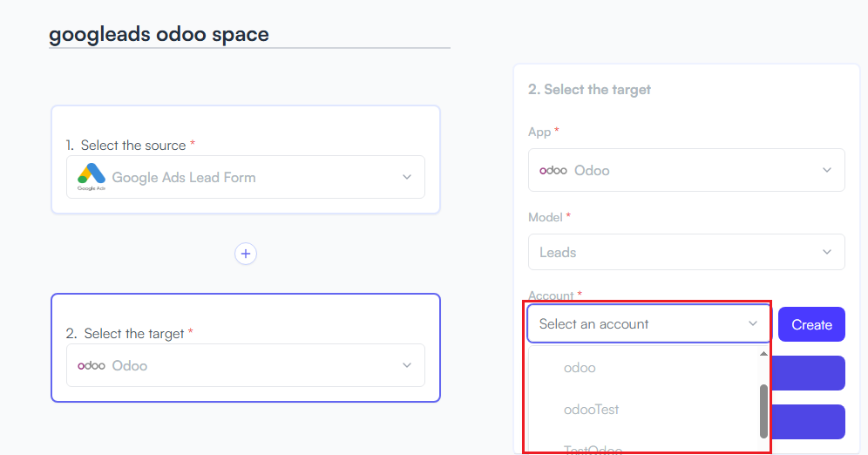Screen dimensions: 868x455
Task: Click the plus icon between steps
Action: (x=245, y=254)
